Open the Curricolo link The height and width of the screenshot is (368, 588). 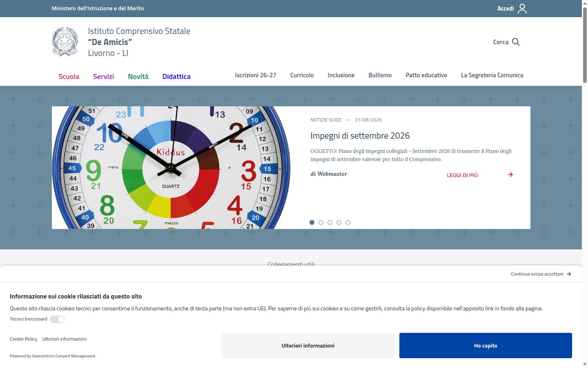click(x=302, y=75)
